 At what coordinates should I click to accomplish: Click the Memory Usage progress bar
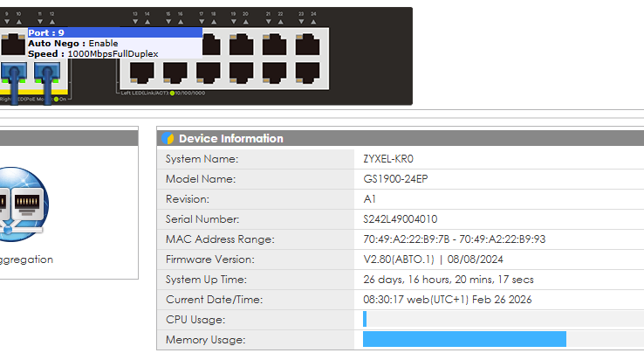pyautogui.click(x=504, y=339)
